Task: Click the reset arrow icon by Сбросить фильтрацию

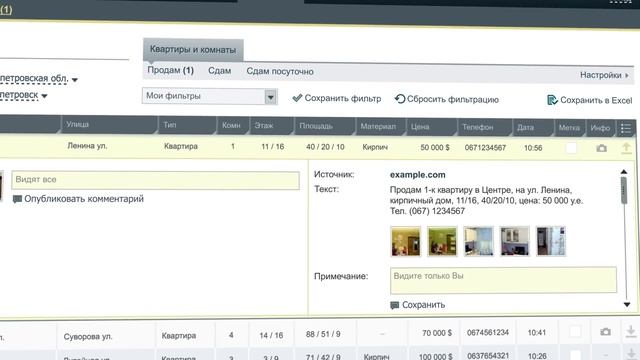Action: (400, 99)
